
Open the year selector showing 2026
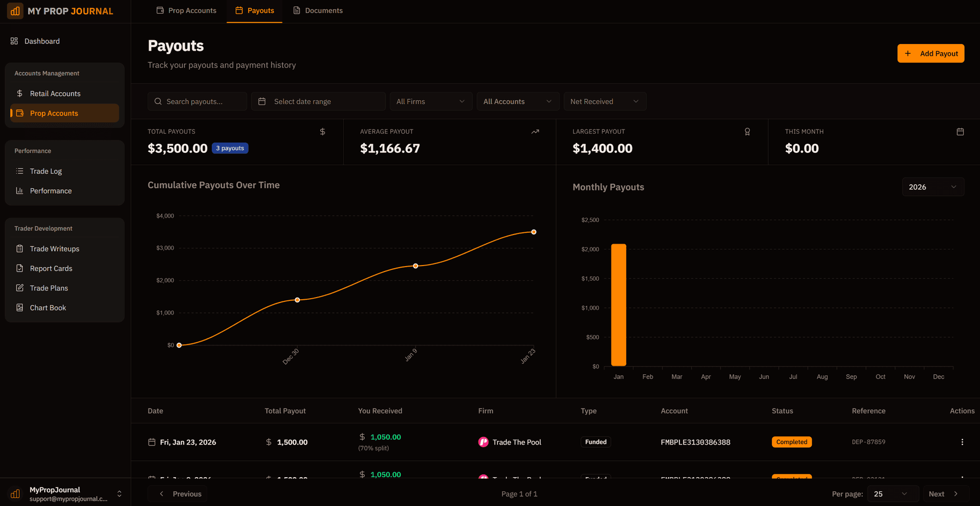(x=933, y=187)
